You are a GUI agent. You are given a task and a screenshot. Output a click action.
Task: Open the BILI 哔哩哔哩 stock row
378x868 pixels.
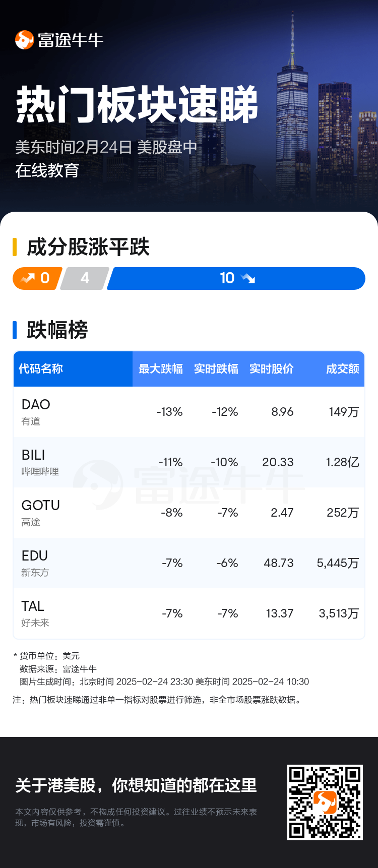pos(189,462)
